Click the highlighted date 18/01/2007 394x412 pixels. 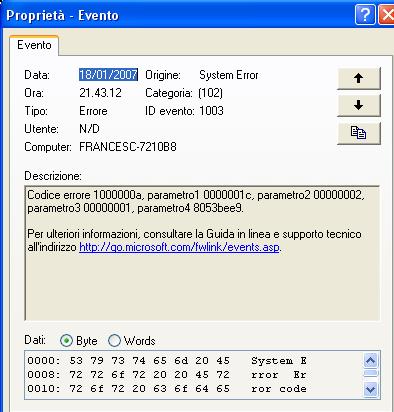pyautogui.click(x=108, y=75)
